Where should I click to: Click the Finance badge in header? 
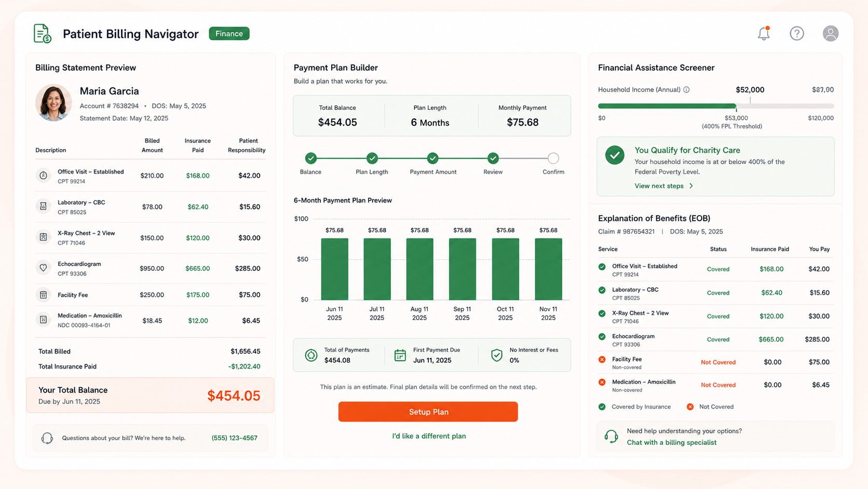pyautogui.click(x=229, y=33)
